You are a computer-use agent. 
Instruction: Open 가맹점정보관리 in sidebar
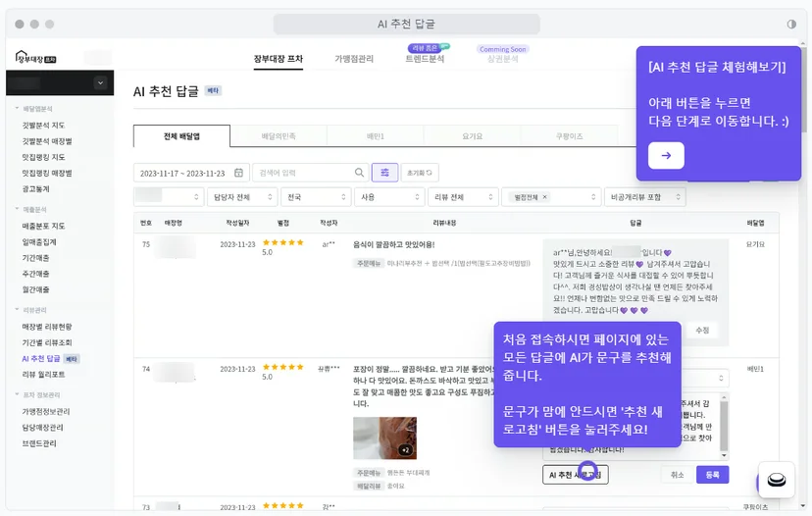point(46,411)
